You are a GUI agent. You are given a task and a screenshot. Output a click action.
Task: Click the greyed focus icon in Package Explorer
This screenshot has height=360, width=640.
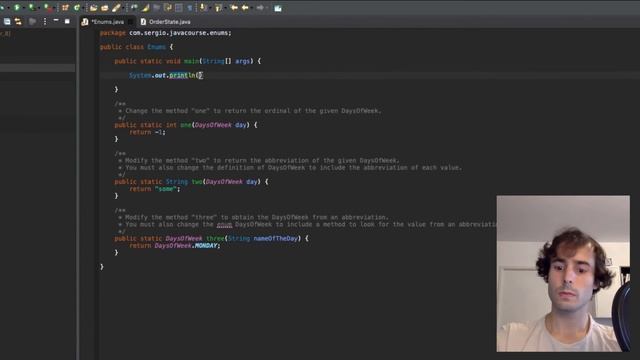click(x=32, y=21)
